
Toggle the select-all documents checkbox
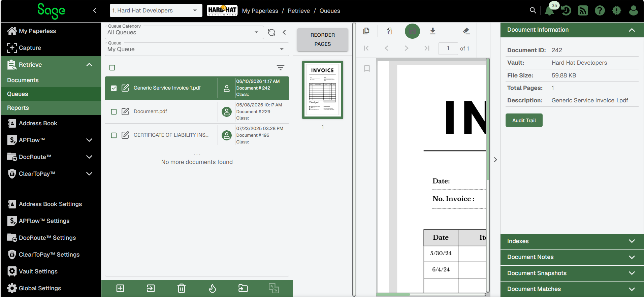coord(112,68)
